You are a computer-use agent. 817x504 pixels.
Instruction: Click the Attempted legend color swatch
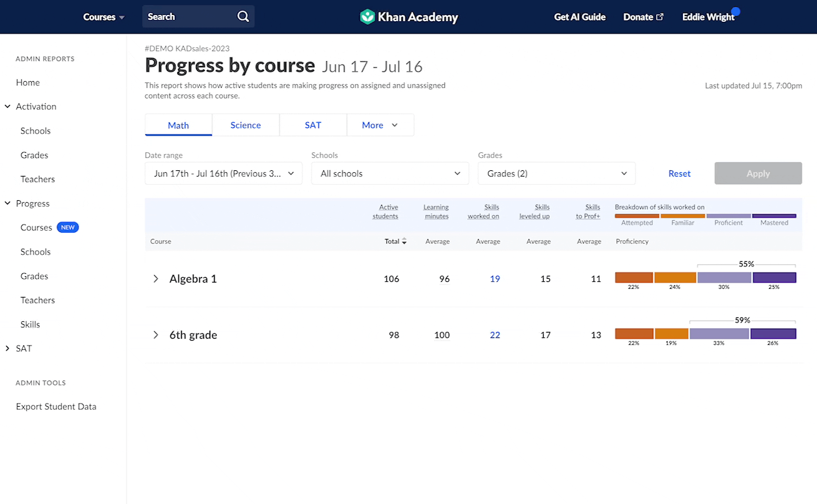pyautogui.click(x=637, y=216)
